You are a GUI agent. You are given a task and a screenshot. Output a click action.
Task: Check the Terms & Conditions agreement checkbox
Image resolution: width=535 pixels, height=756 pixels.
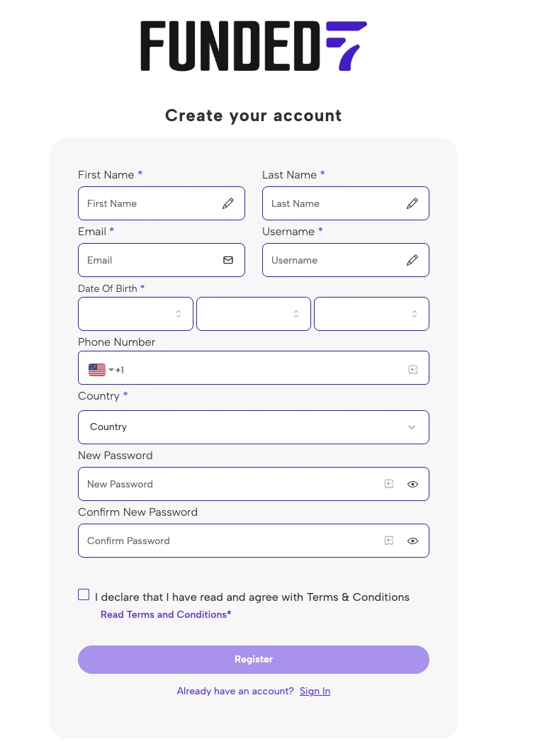(84, 594)
